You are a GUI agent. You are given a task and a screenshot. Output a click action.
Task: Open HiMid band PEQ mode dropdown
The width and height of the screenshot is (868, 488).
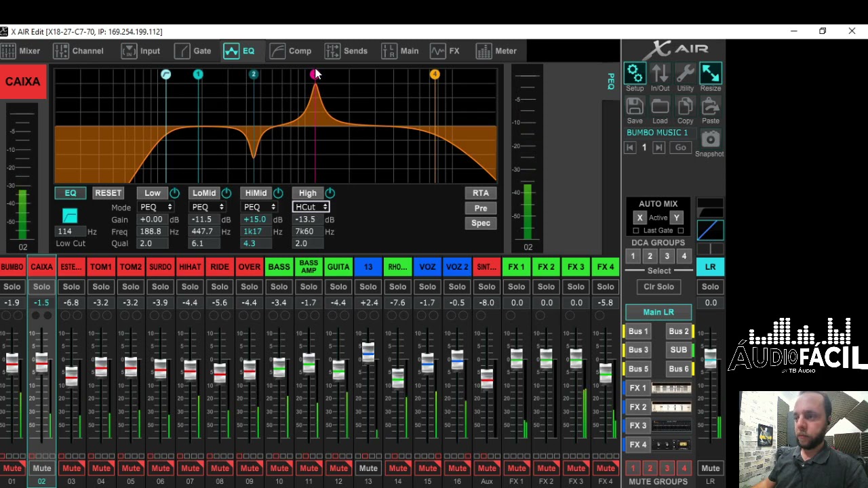[x=259, y=207]
